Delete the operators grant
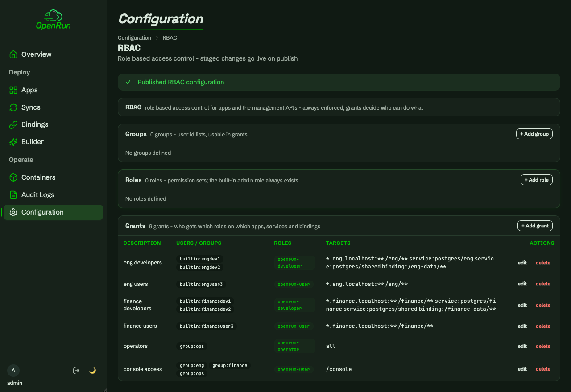 click(x=543, y=346)
